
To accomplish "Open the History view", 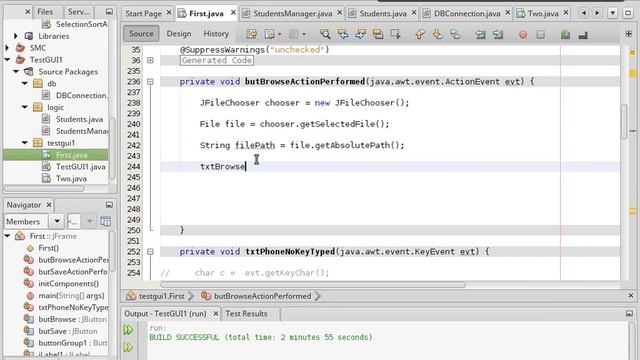I will (216, 34).
